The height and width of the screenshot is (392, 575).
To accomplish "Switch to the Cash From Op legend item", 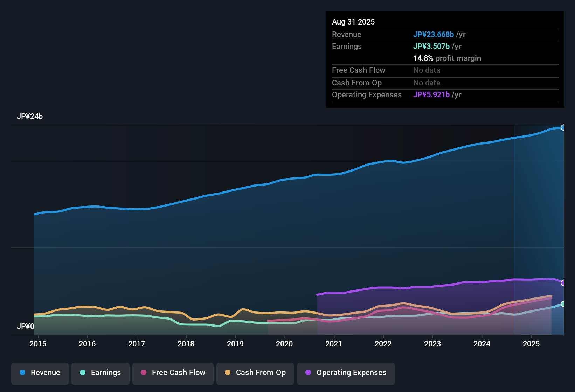I will click(255, 373).
